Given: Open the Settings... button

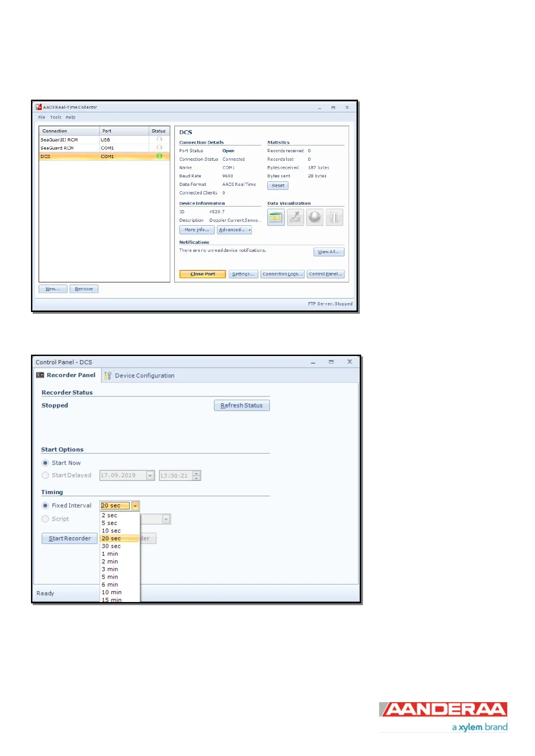Looking at the screenshot, I should pyautogui.click(x=243, y=274).
